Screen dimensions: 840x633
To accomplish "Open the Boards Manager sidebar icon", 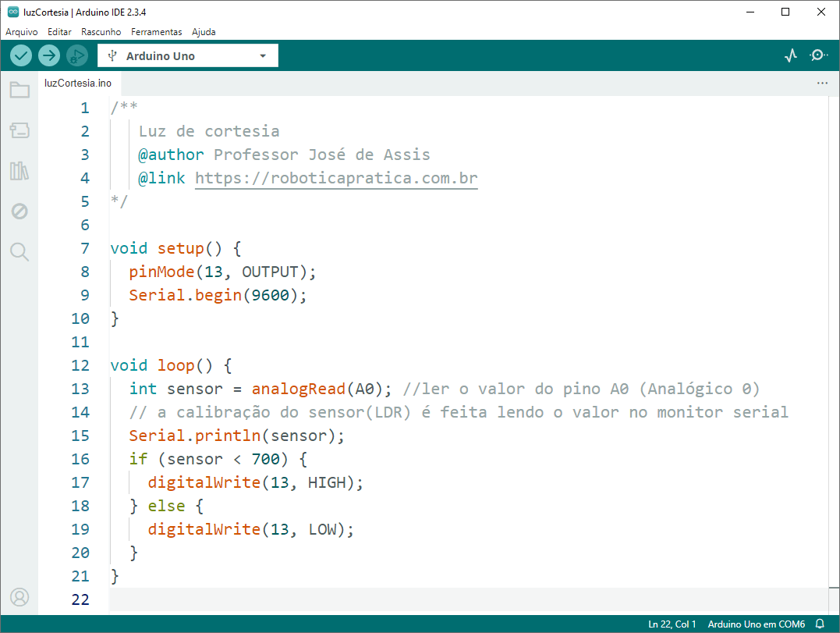I will (x=19, y=130).
